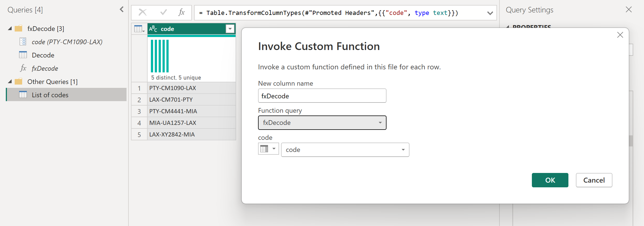The height and width of the screenshot is (226, 644).
Task: Click the New column name text field
Action: [322, 96]
